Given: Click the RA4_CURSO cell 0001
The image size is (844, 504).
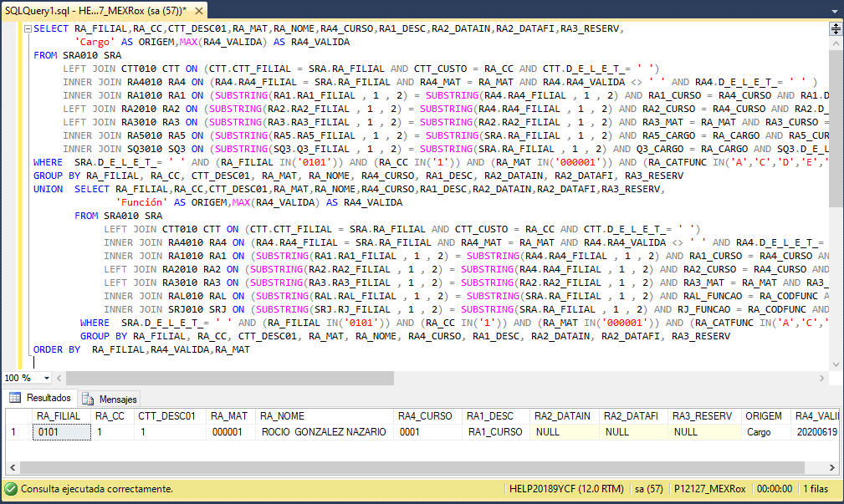Looking at the screenshot, I should 427,432.
